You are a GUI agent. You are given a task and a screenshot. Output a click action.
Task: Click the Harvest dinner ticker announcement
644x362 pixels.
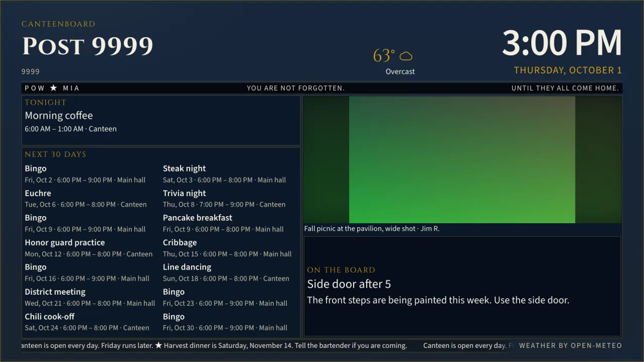click(x=285, y=345)
